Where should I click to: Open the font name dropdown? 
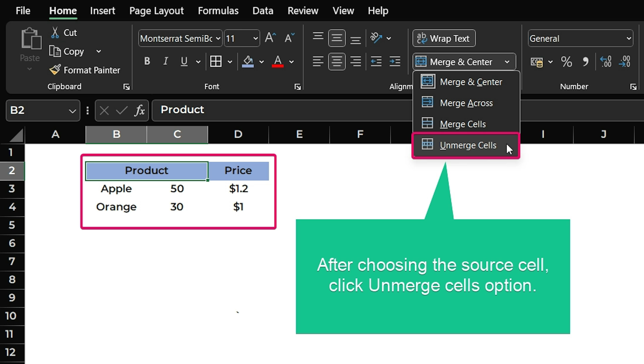218,39
